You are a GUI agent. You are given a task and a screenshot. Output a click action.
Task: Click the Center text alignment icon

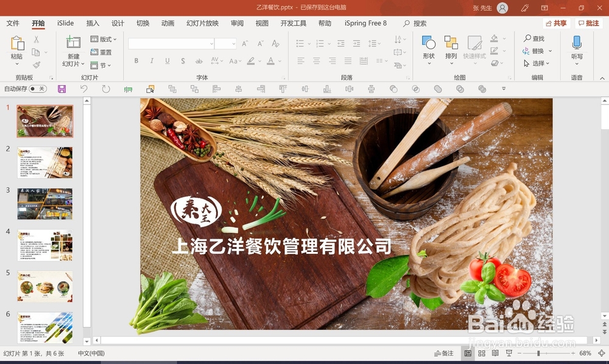(x=317, y=60)
